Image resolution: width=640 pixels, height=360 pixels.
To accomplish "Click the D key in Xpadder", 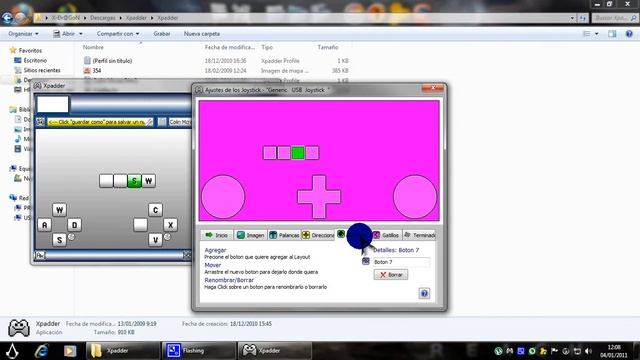I will [x=74, y=225].
